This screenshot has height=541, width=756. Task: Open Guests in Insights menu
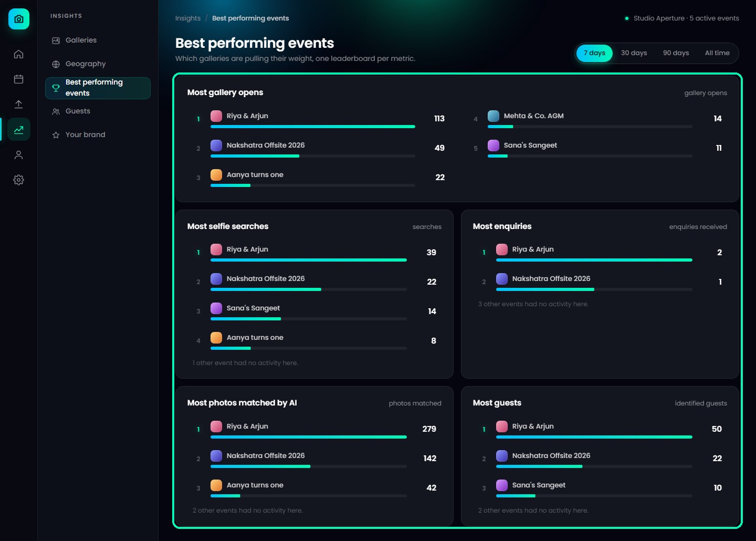coord(98,111)
